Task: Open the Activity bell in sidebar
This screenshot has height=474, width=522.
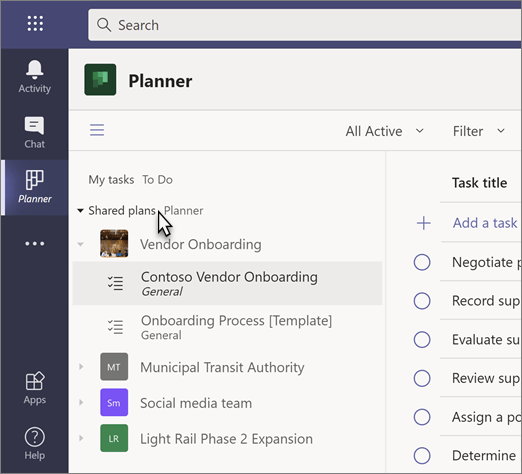Action: [x=35, y=77]
